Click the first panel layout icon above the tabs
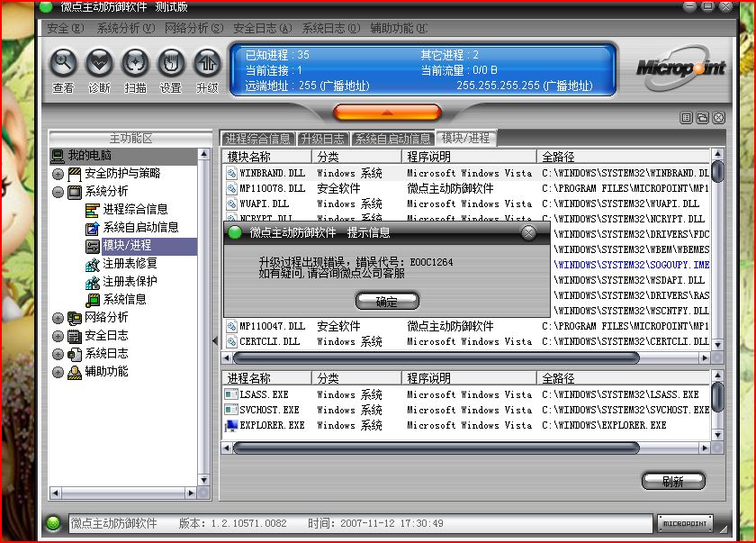This screenshot has width=756, height=543. tap(686, 117)
